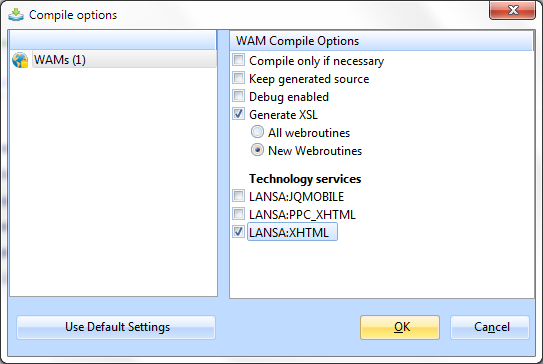The height and width of the screenshot is (364, 543).
Task: Click the Technology services heading
Action: [x=305, y=179]
